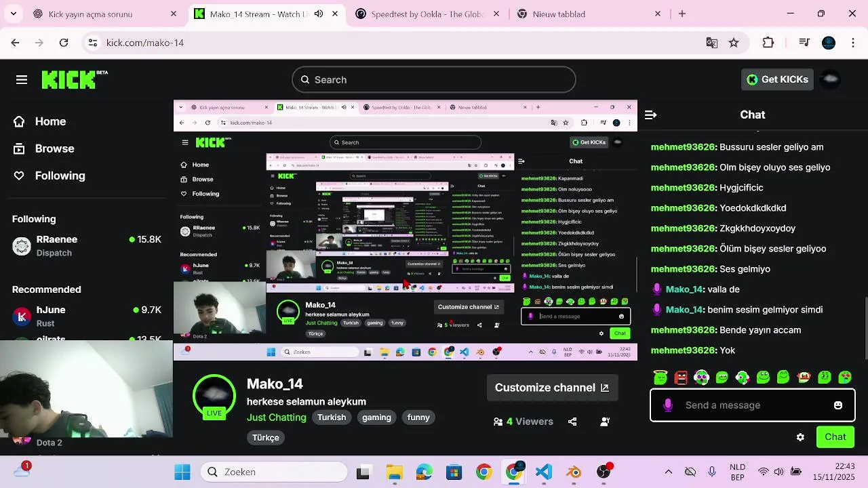Image resolution: width=868 pixels, height=488 pixels.
Task: Collapse the chat panel
Action: tap(650, 115)
